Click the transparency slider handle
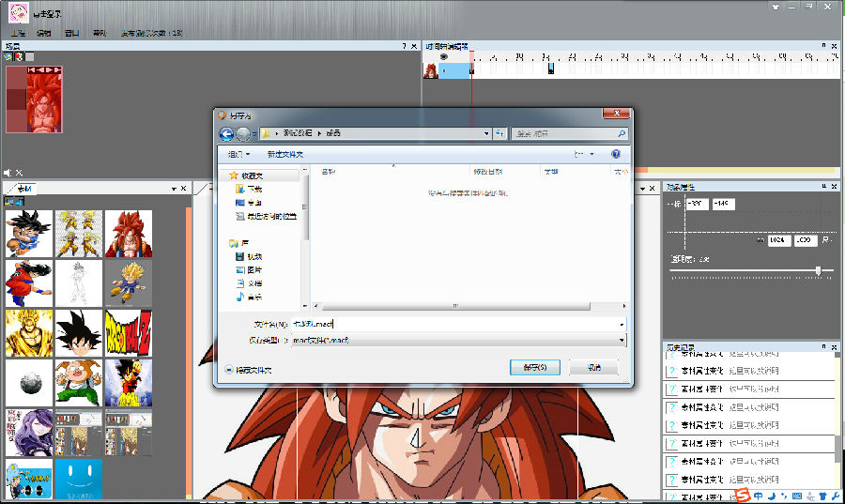This screenshot has width=845, height=504. 819,270
